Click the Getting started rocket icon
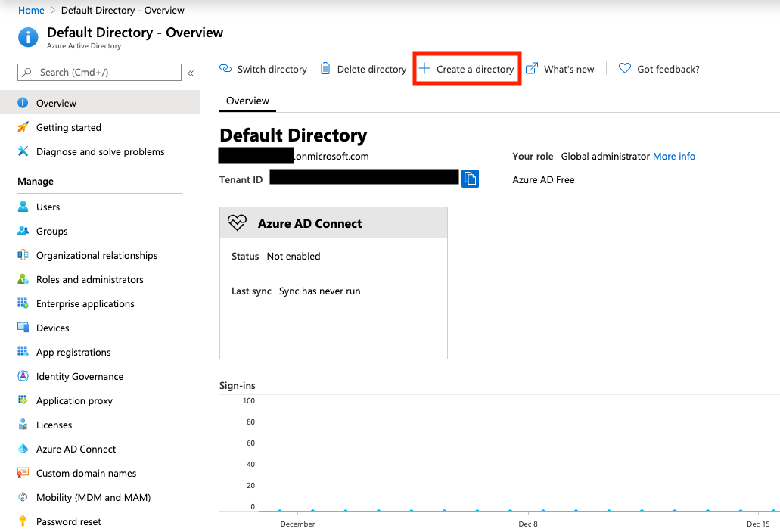The width and height of the screenshot is (780, 532). tap(23, 127)
